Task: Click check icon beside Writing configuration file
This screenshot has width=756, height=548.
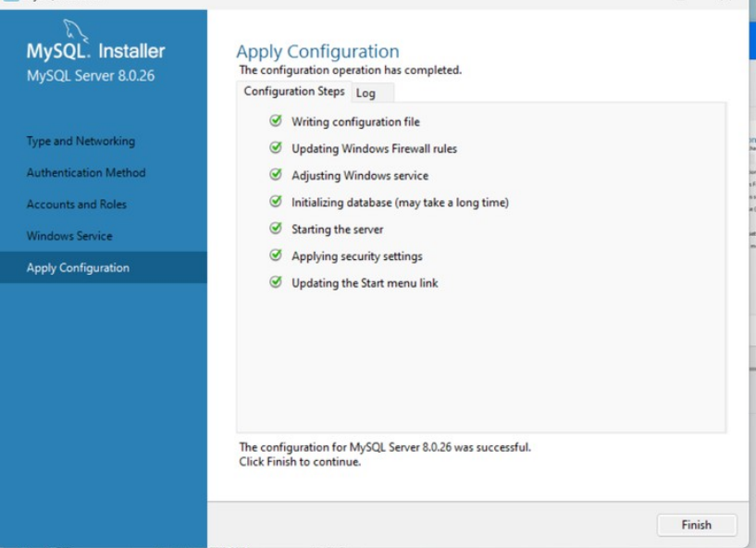Action: tap(276, 120)
